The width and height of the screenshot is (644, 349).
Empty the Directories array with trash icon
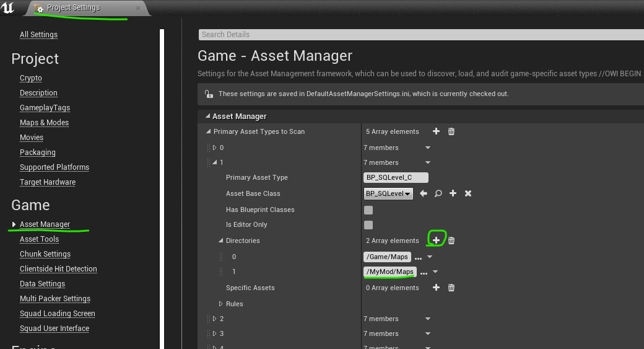(451, 241)
